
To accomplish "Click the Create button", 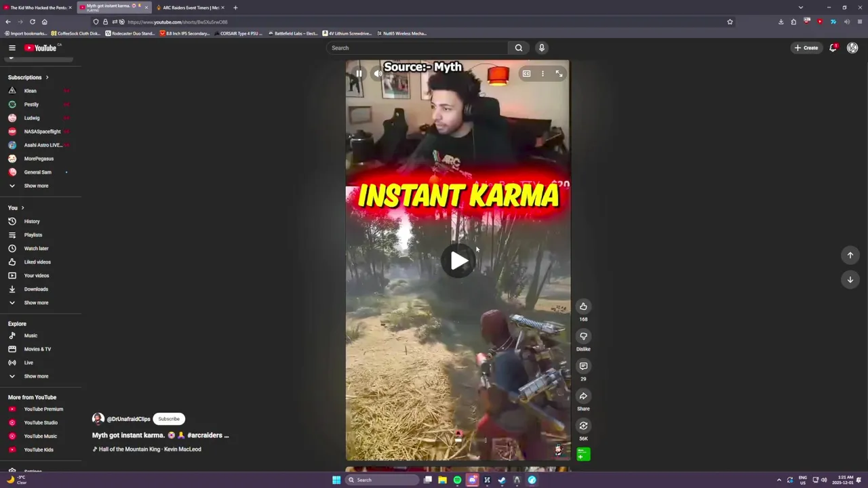I will pos(806,47).
